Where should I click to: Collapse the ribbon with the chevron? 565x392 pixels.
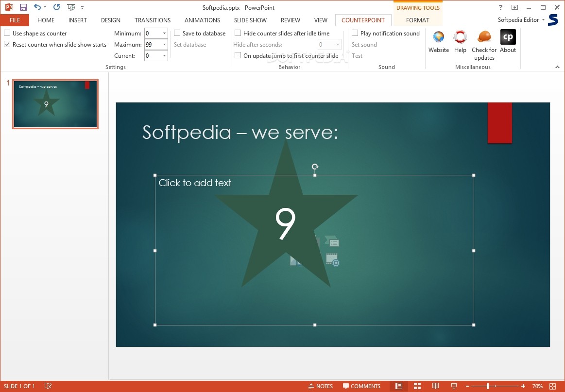click(x=557, y=67)
